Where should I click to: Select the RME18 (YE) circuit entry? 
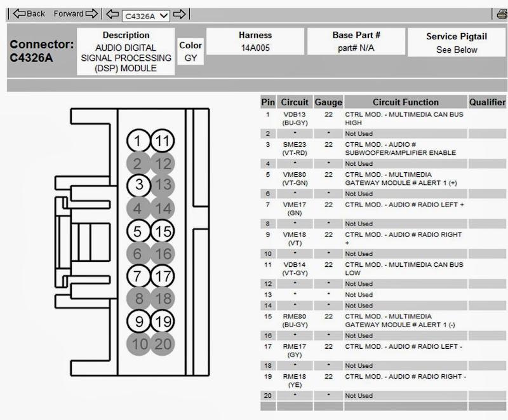[x=295, y=381]
